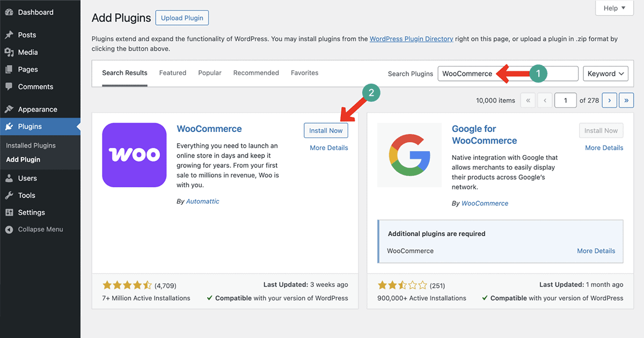Viewport: 644px width, 338px height.
Task: Go to the last results page
Action: (x=626, y=100)
